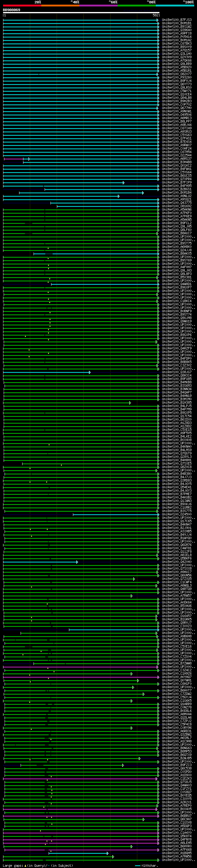Screen dimensions: 197x868
Task: Click the UniRef100_B0M1B4 label
Action: [x=177, y=193]
